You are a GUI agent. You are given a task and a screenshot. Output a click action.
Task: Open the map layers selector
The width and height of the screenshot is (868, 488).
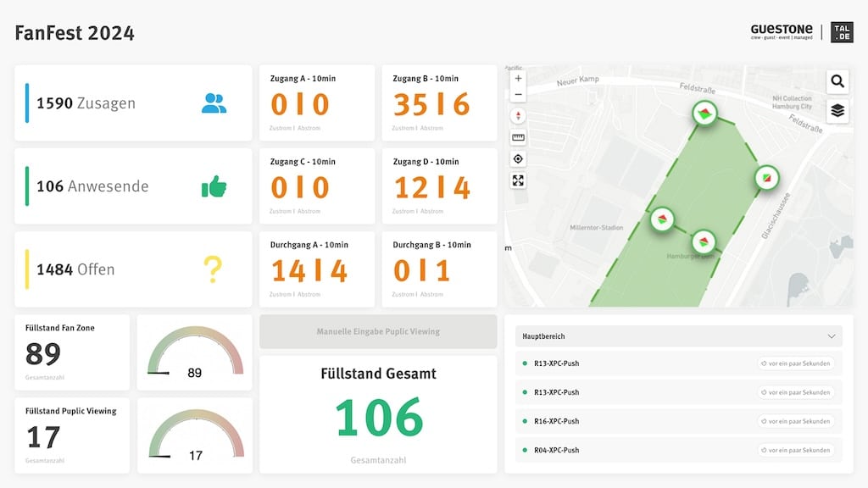coord(837,110)
